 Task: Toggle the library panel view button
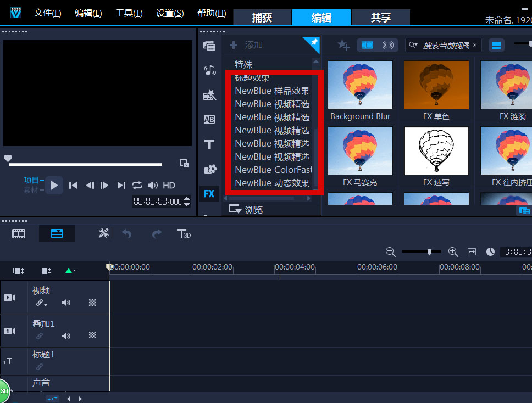tap(496, 45)
